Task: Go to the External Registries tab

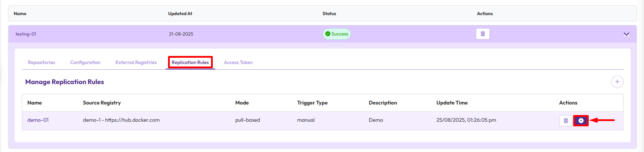Action: click(x=136, y=62)
